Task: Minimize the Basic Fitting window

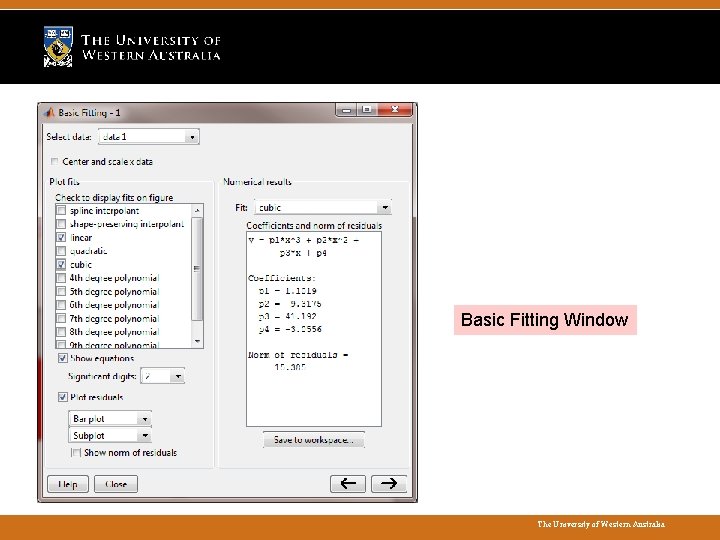Action: 347,110
